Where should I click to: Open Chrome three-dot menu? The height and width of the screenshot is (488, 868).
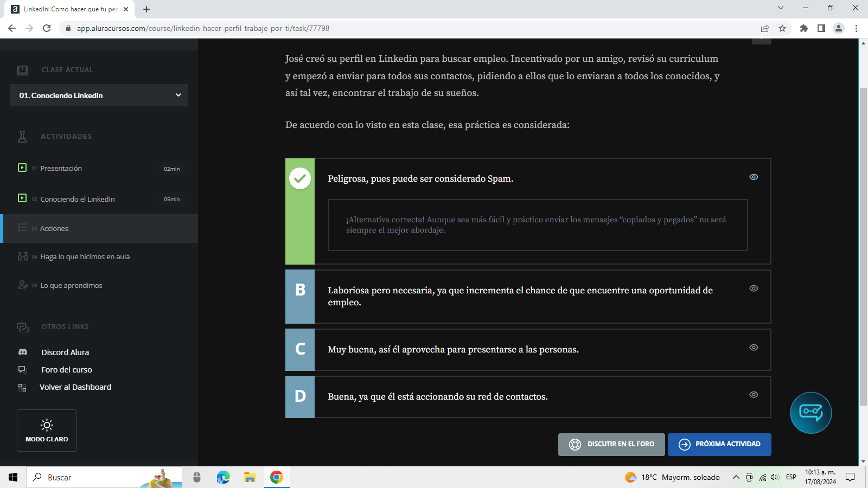[x=856, y=28]
